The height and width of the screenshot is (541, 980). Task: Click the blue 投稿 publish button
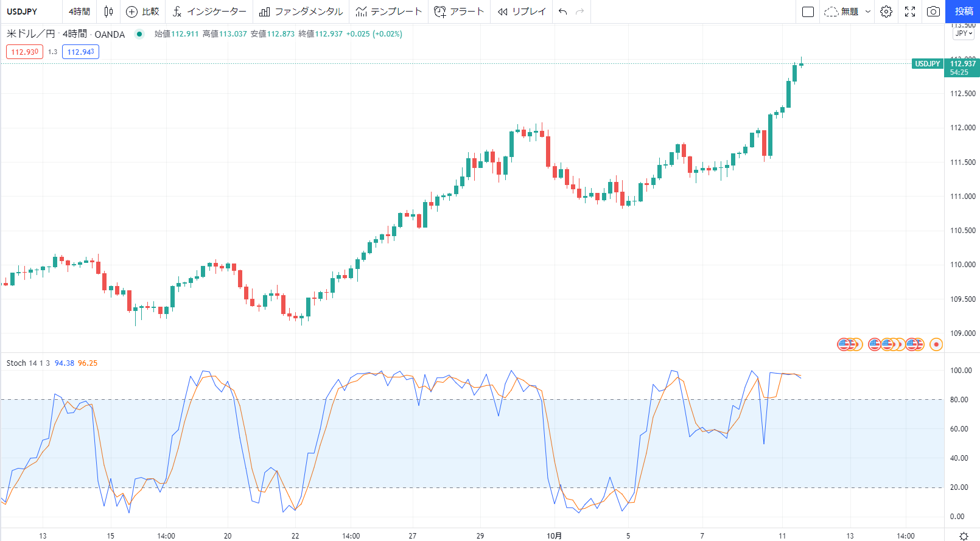(x=964, y=12)
